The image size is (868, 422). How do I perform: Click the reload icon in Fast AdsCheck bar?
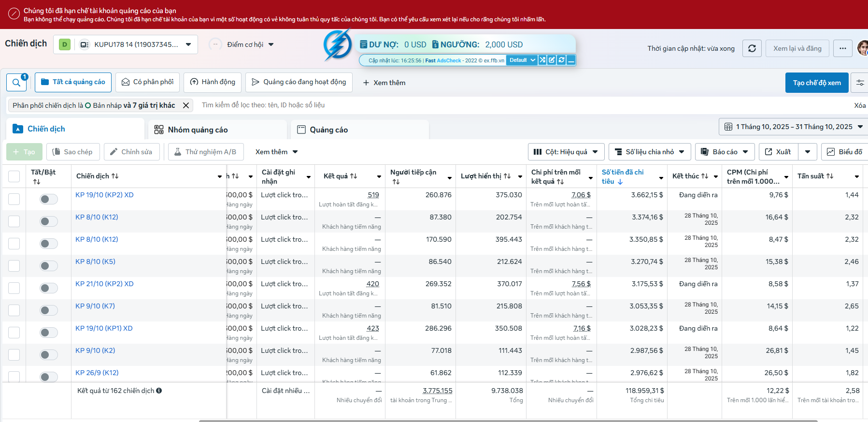pyautogui.click(x=561, y=60)
